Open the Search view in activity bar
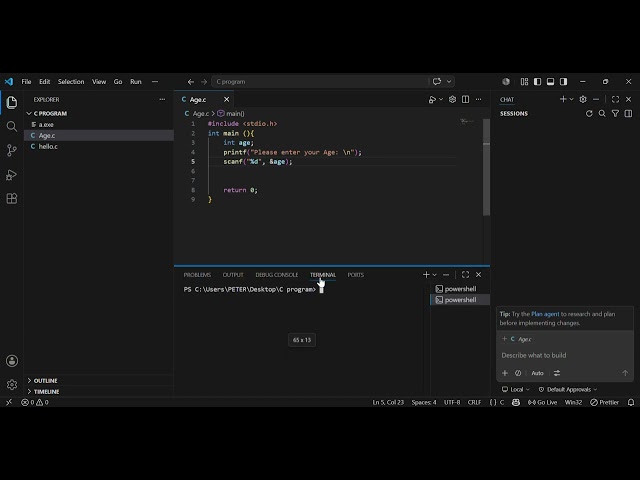Image resolution: width=640 pixels, height=480 pixels. point(12,127)
